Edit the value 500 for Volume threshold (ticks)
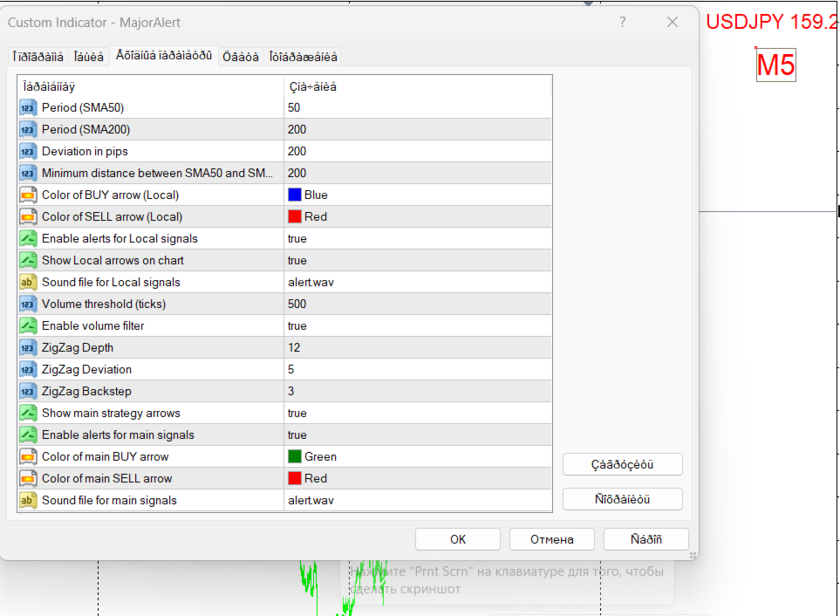 [417, 305]
